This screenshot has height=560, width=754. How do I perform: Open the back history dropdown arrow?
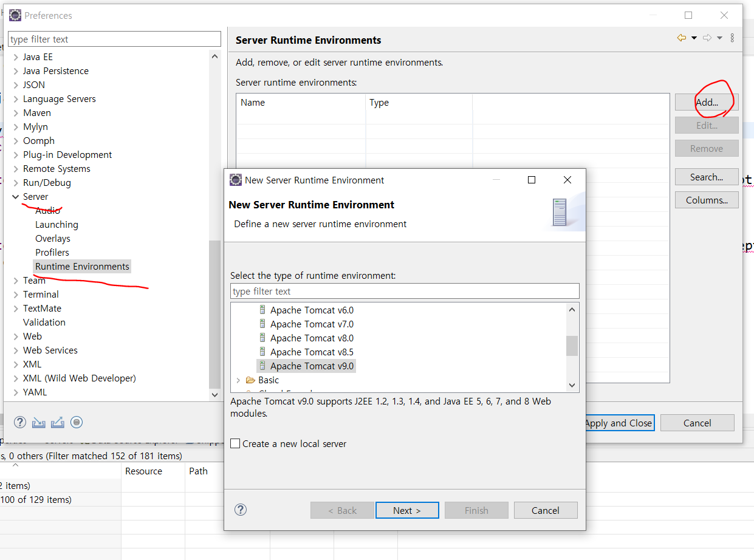pyautogui.click(x=694, y=38)
